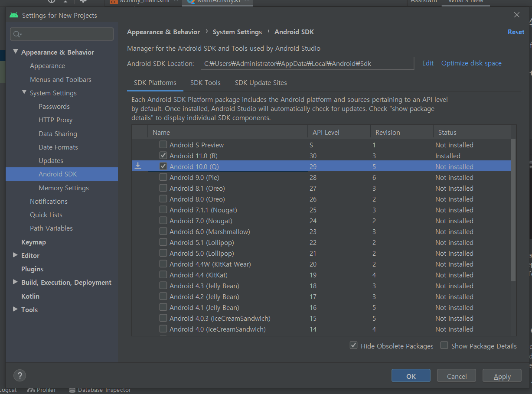This screenshot has width=532, height=394.
Task: Sort by the Revision column header
Action: 401,132
